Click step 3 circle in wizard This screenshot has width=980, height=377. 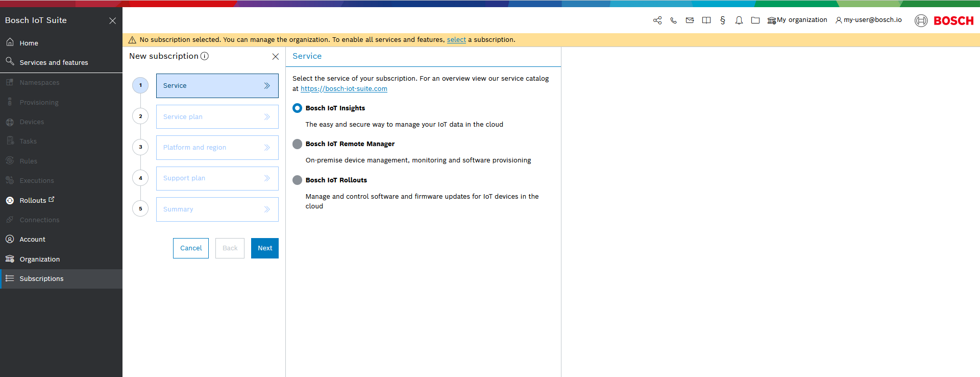[x=140, y=147]
